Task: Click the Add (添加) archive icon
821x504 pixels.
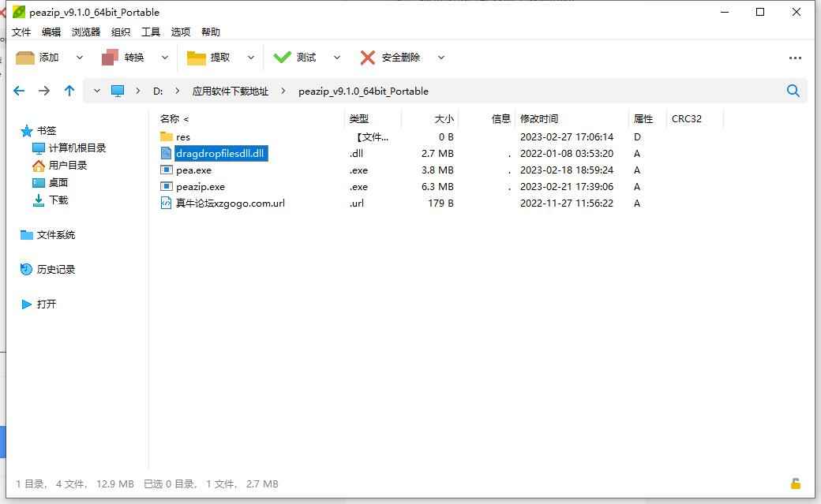Action: coord(26,57)
